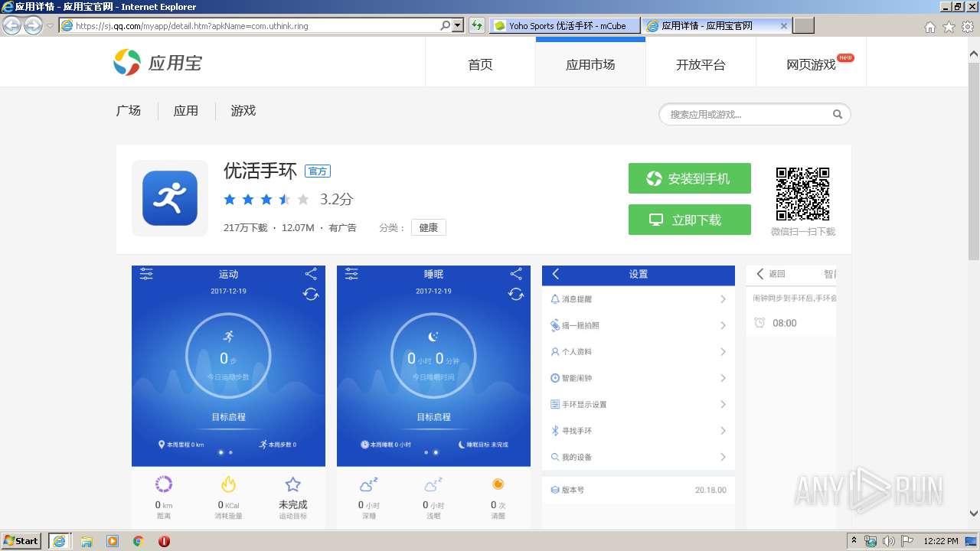Open the recent pages dropdown beside forward button
The image size is (980, 551).
(x=50, y=25)
